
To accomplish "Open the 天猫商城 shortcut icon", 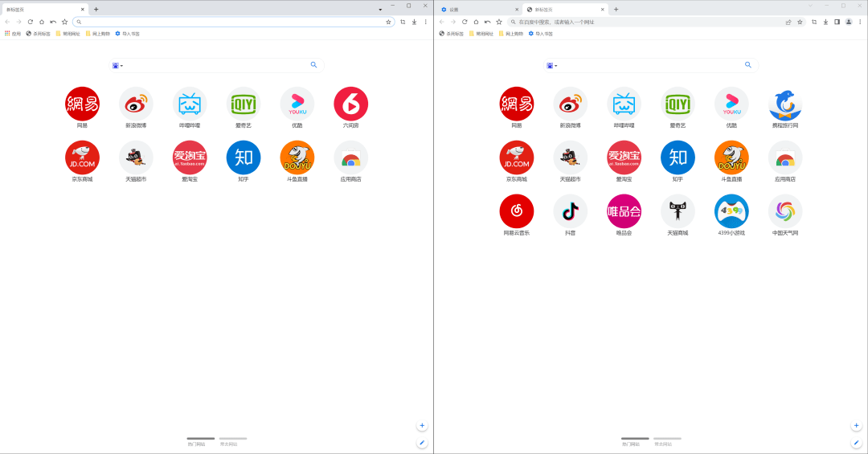I will click(x=678, y=211).
